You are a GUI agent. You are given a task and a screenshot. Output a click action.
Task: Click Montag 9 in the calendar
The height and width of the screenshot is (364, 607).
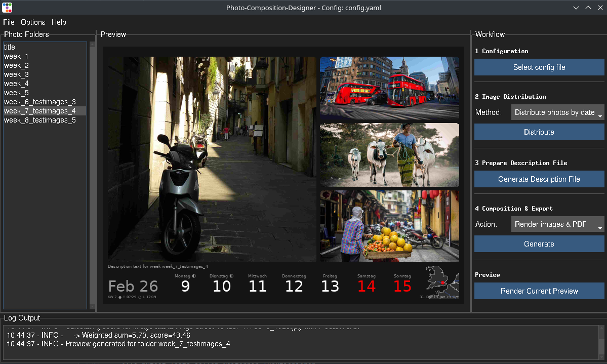click(185, 284)
